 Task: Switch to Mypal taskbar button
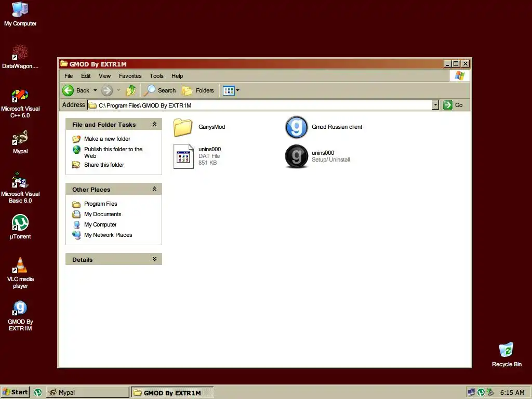coord(87,393)
